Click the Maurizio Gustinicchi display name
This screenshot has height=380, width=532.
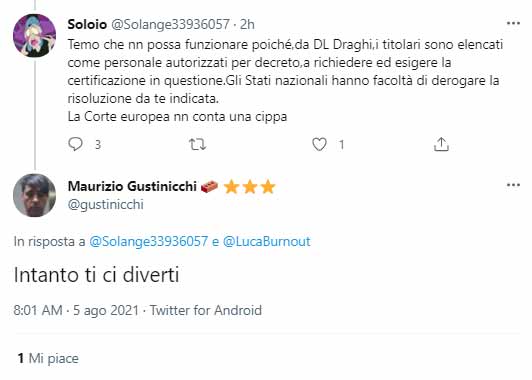point(132,186)
